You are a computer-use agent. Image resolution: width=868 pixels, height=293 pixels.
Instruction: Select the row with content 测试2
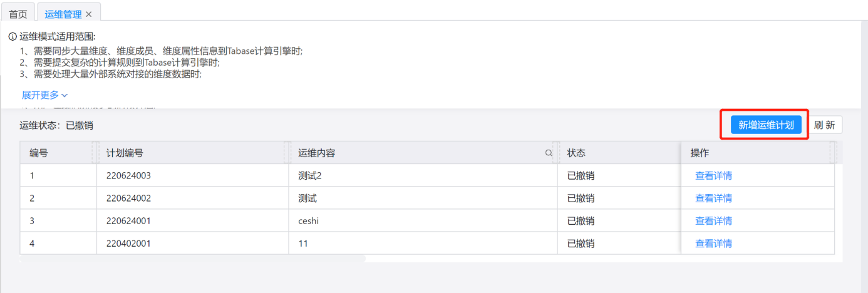pyautogui.click(x=310, y=176)
